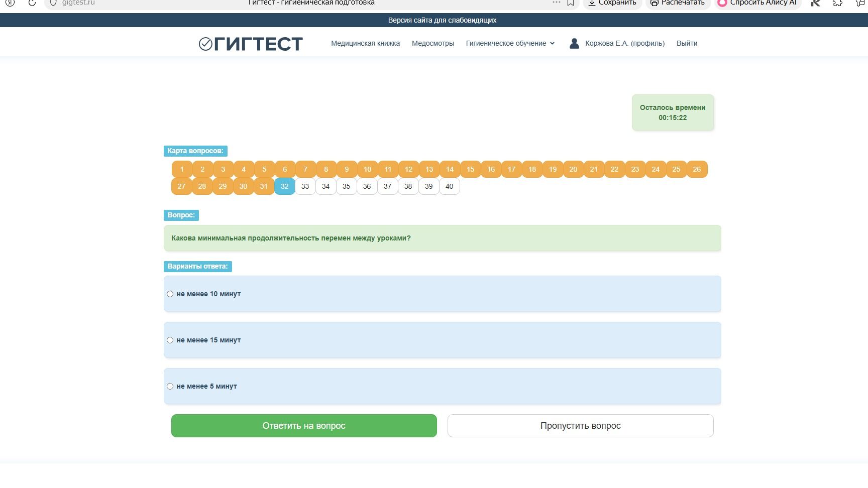Open Версия сайта для слабовидящих link

click(x=442, y=20)
